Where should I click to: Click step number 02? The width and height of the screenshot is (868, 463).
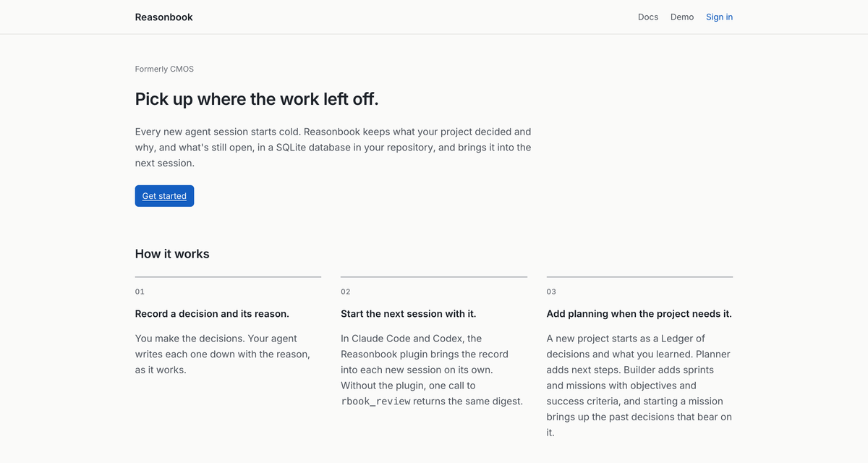(346, 292)
